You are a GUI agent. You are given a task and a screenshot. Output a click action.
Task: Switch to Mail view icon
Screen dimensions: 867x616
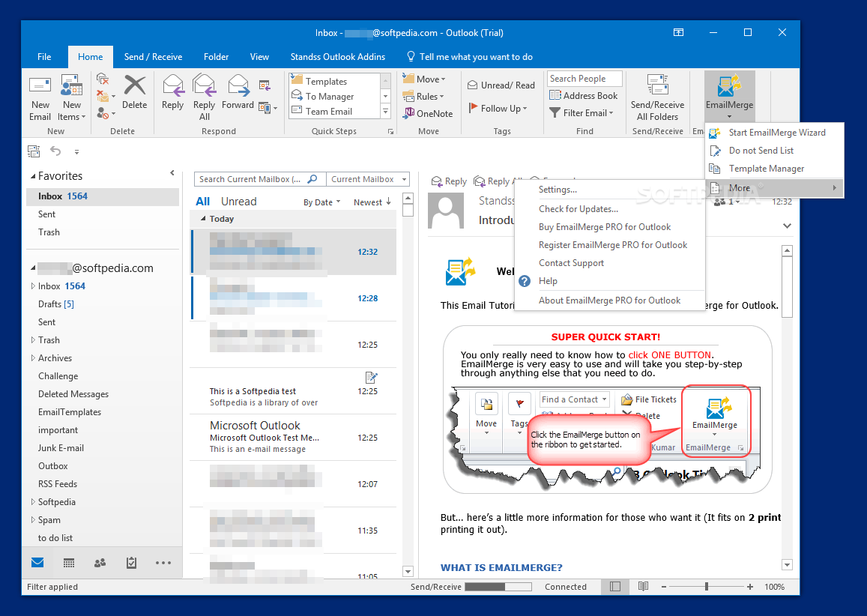tap(37, 563)
